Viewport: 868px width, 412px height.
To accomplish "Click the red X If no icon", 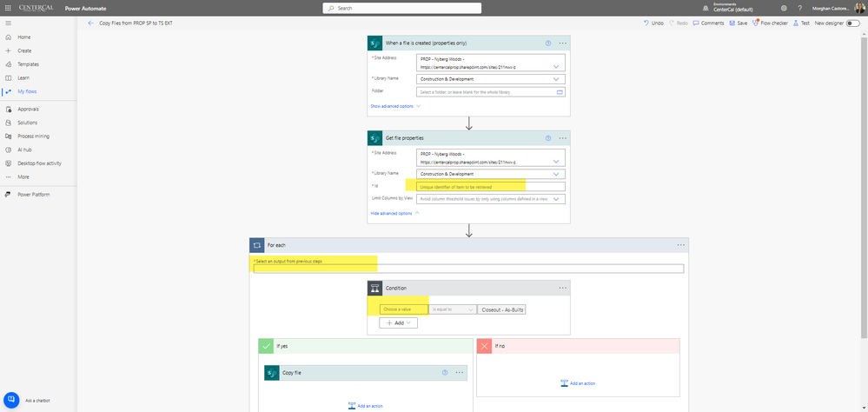I will tap(484, 346).
